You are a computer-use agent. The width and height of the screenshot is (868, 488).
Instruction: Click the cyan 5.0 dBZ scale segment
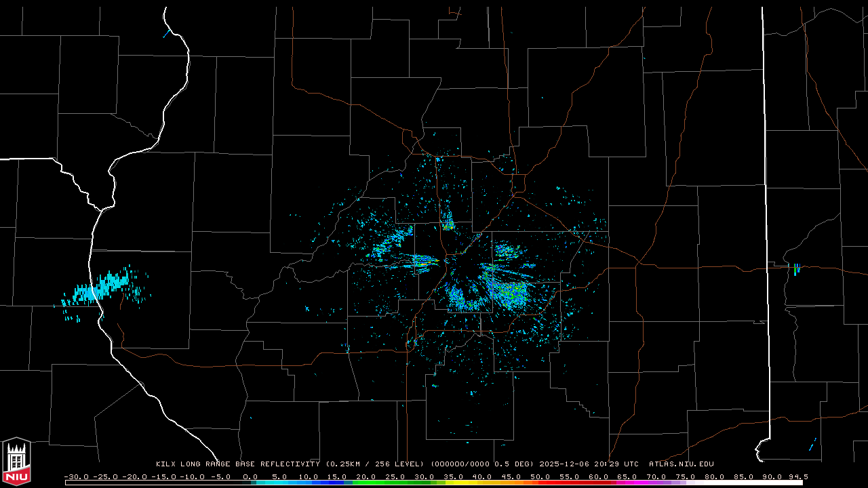(x=279, y=483)
